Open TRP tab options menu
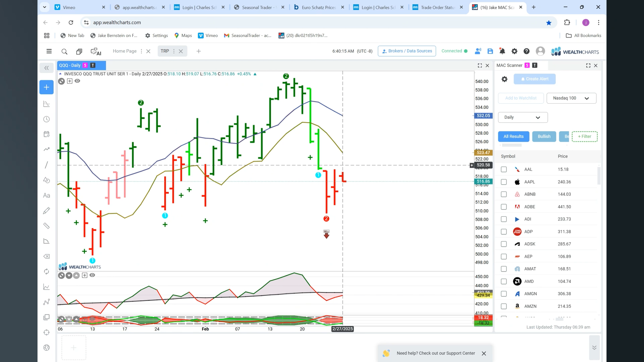644x362 pixels. point(174,51)
